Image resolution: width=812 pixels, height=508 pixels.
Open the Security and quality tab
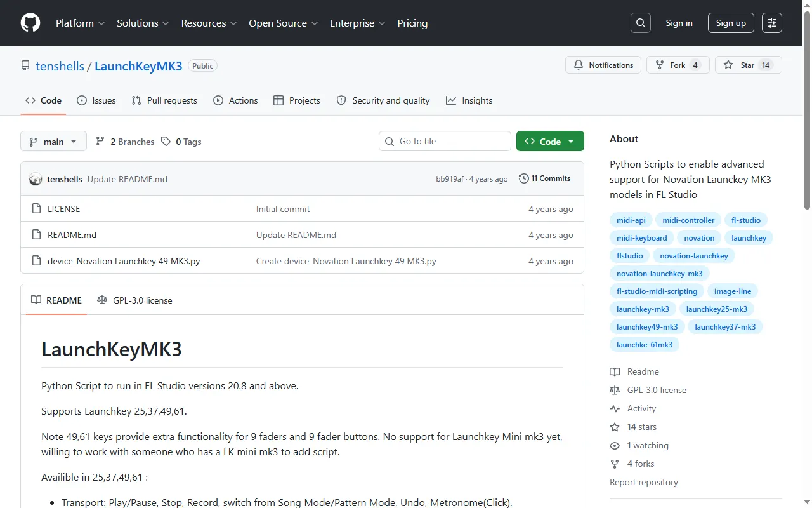pyautogui.click(x=383, y=100)
